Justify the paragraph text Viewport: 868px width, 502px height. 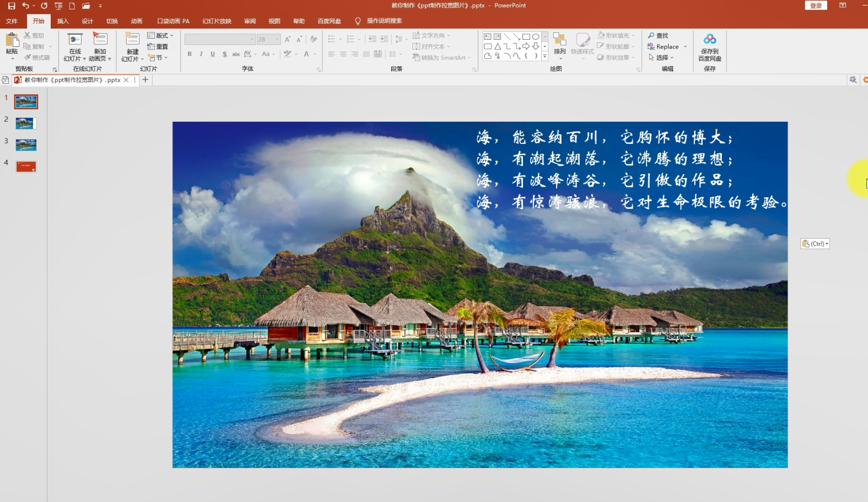tap(366, 54)
